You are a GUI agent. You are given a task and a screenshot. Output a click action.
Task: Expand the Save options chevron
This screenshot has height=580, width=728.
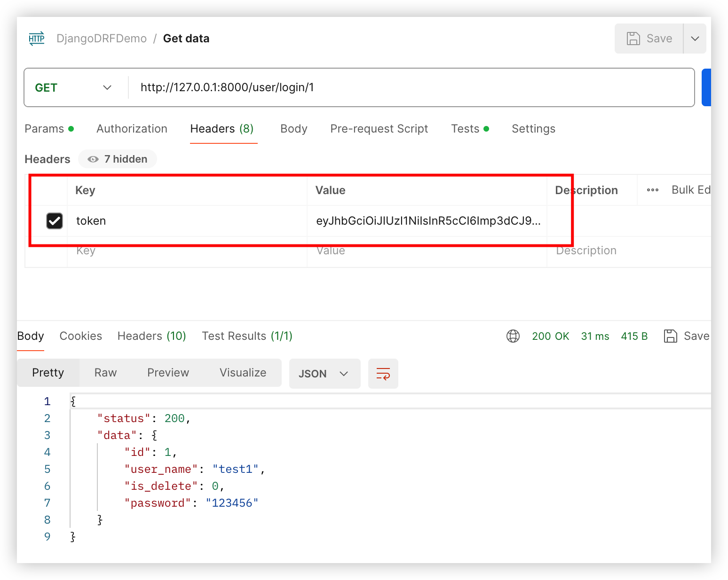coord(695,39)
